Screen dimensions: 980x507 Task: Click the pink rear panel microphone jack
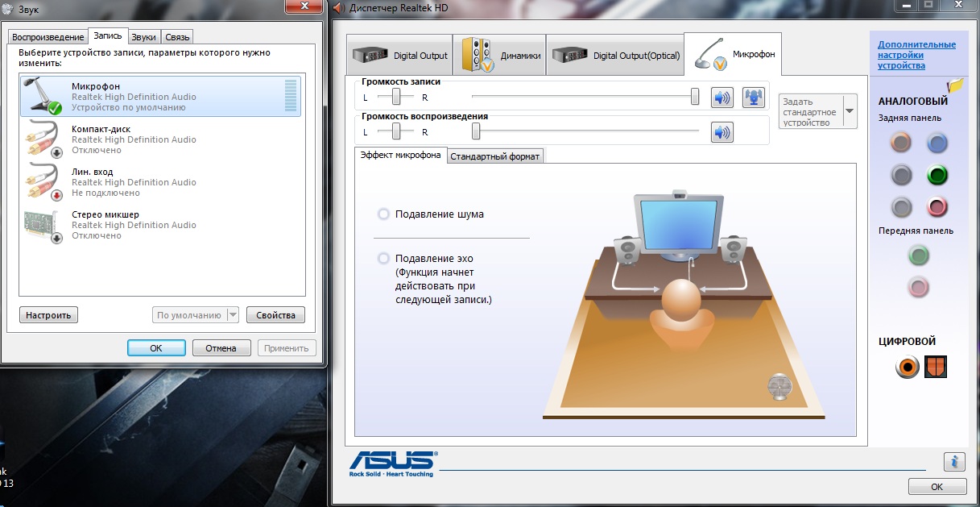[x=936, y=207]
